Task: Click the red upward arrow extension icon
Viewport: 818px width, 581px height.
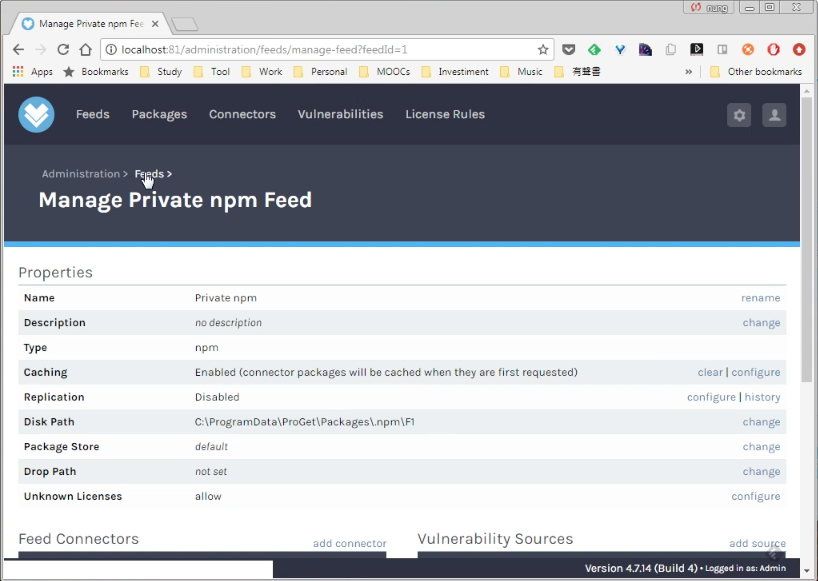Action: 799,50
